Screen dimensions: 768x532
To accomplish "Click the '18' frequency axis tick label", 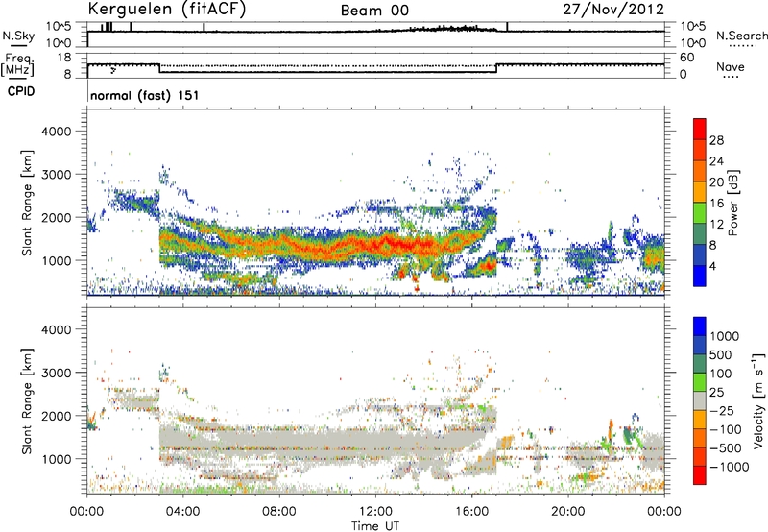I will (x=64, y=58).
